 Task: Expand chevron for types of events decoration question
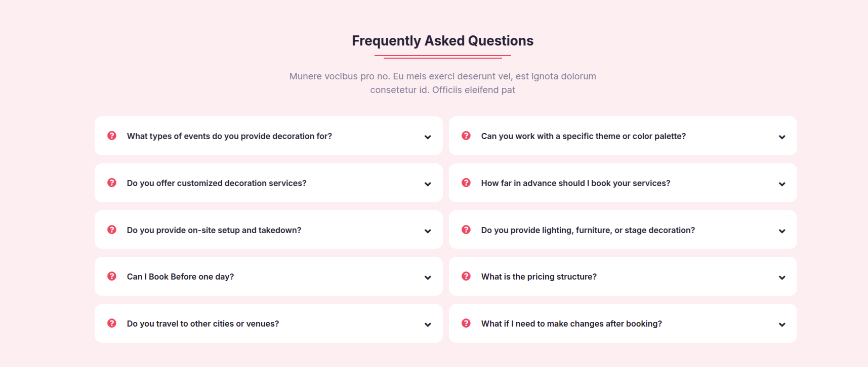[x=428, y=137]
